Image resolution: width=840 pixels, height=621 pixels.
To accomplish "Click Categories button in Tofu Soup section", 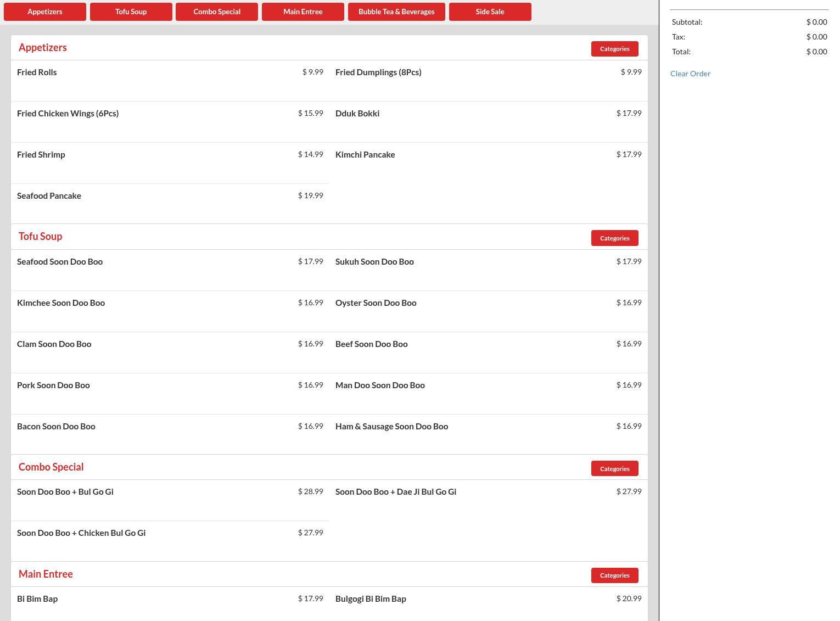I will tap(614, 238).
